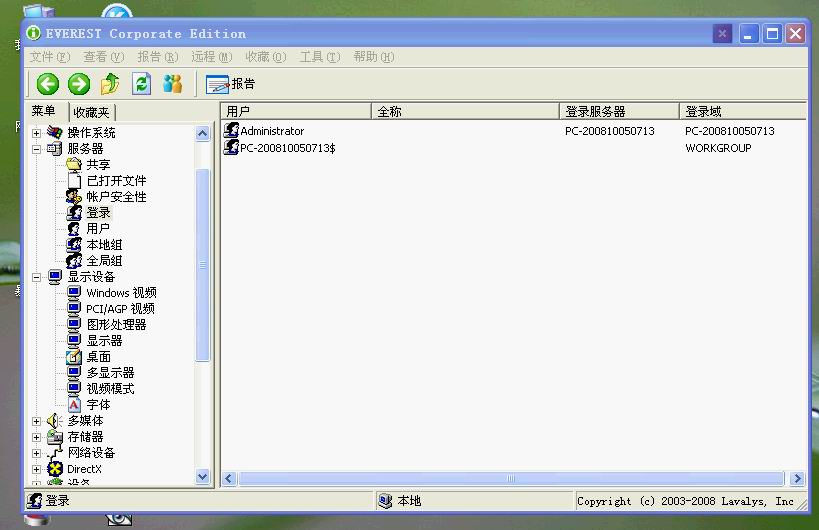The image size is (819, 530).
Task: Click tree scrollbar down arrow
Action: [x=203, y=476]
